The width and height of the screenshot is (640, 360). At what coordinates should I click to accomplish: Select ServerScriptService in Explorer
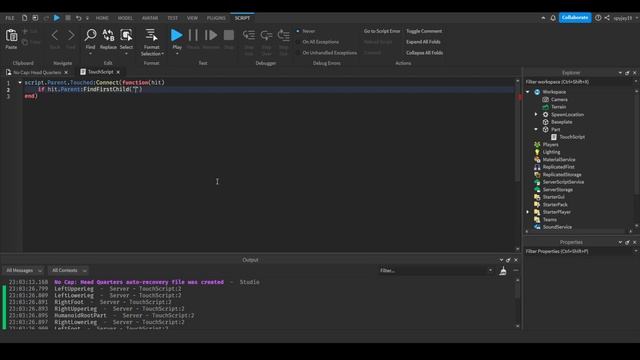click(563, 182)
